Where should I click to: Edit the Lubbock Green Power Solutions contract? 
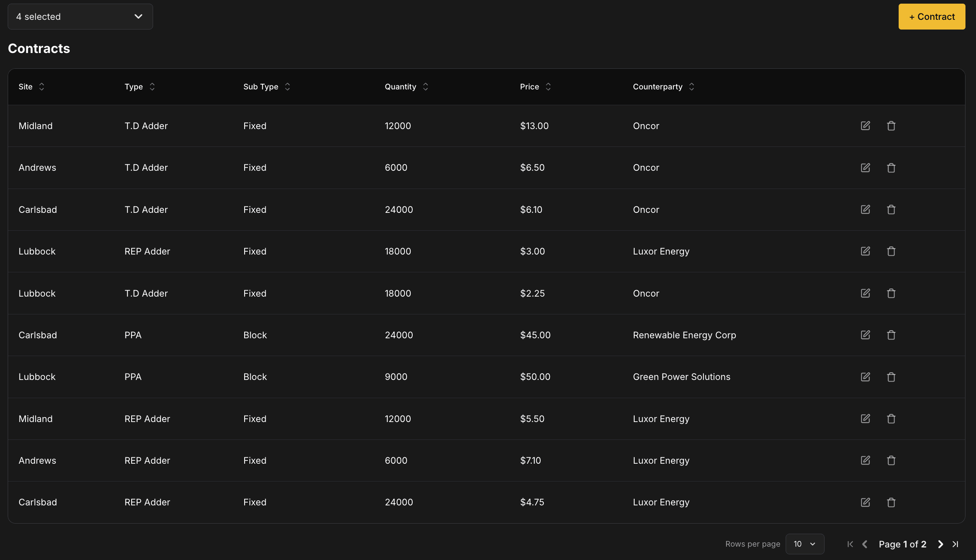coord(865,377)
